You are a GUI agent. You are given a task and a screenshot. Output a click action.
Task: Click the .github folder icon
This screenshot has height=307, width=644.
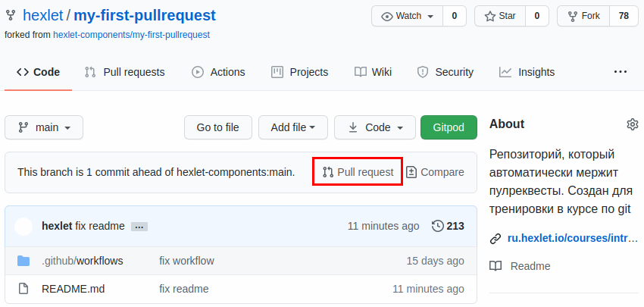23,261
